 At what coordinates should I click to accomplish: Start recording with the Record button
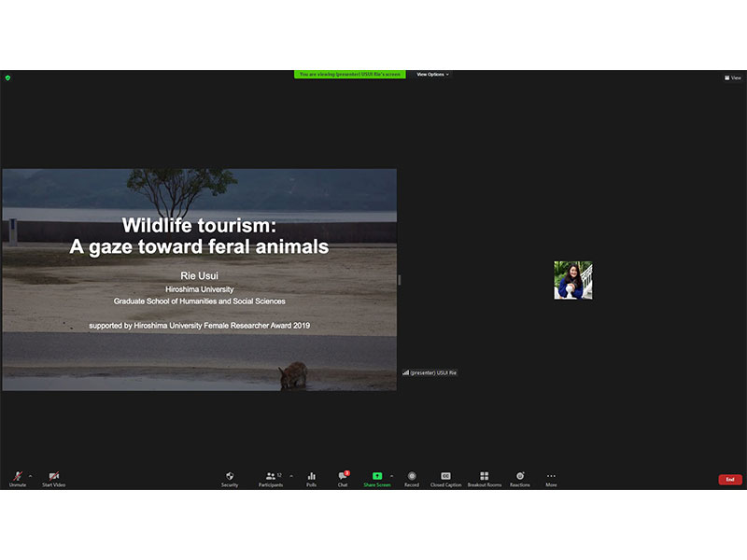pyautogui.click(x=412, y=478)
